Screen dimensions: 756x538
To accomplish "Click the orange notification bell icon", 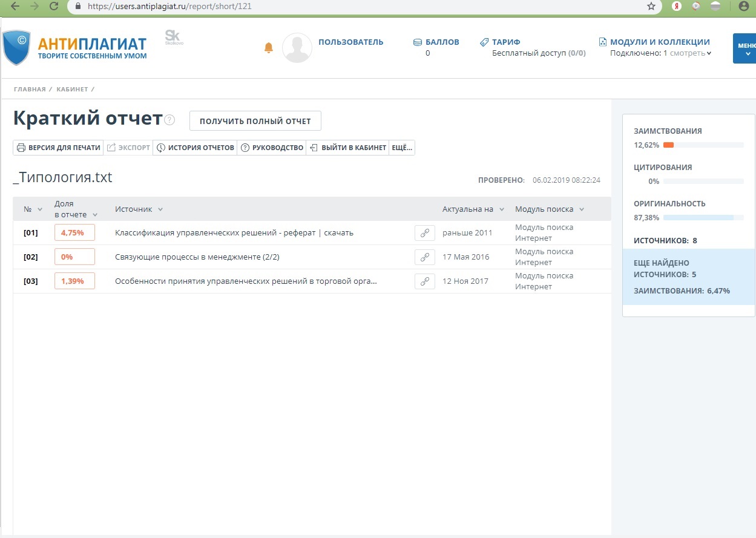I will (x=269, y=48).
